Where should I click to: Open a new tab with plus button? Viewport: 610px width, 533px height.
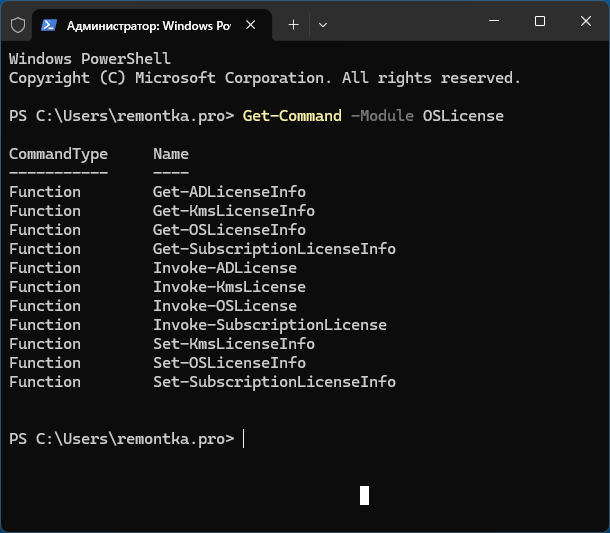(293, 25)
